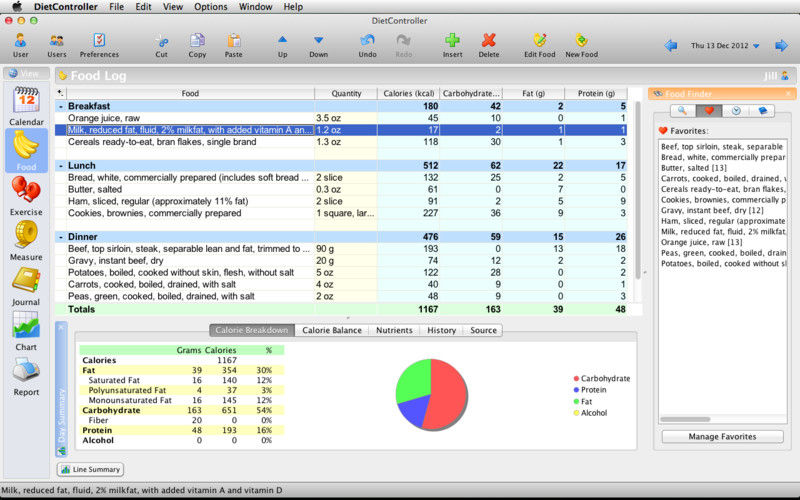
Task: Paste using the toolbar icon
Action: pos(234,45)
